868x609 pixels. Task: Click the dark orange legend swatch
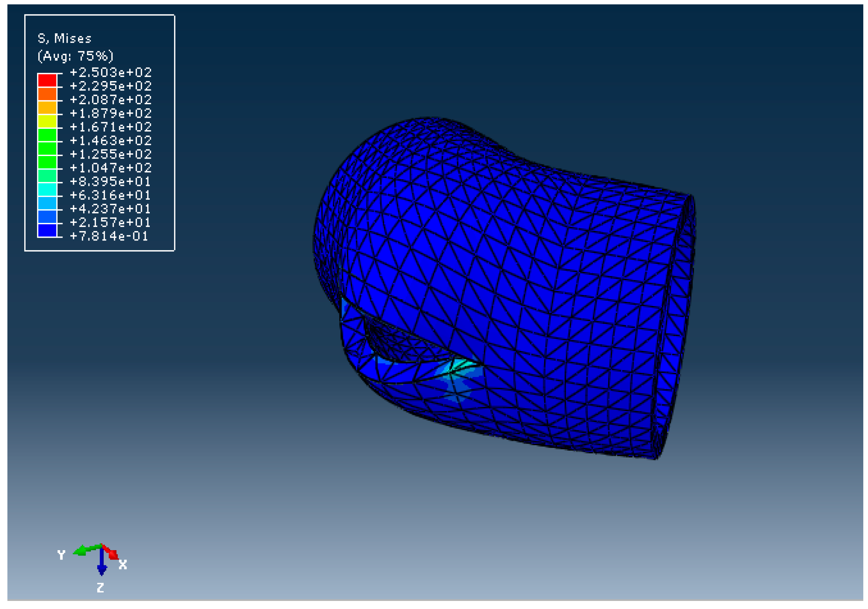(47, 94)
